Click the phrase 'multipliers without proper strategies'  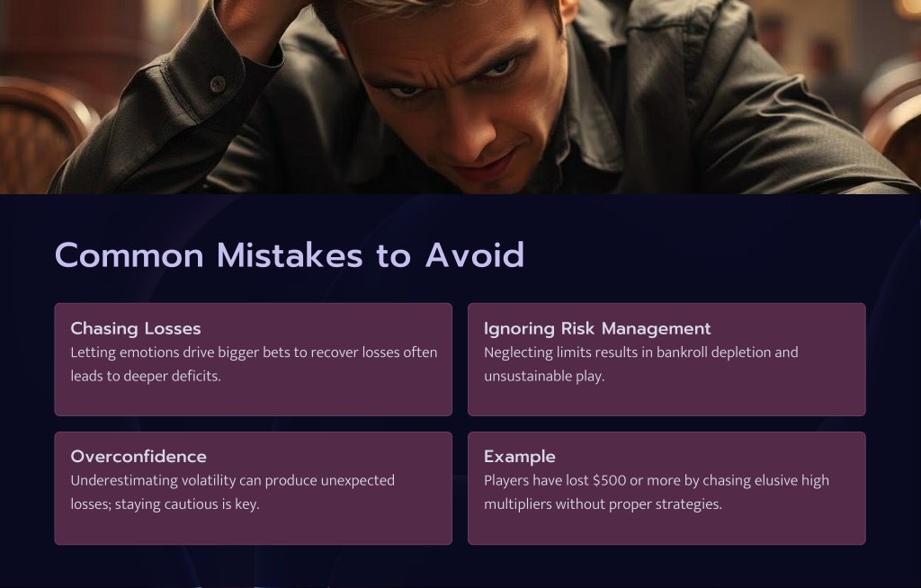[603, 504]
